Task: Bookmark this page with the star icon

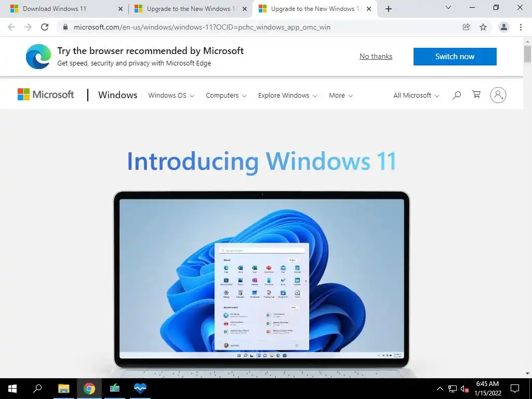Action: 483,27
